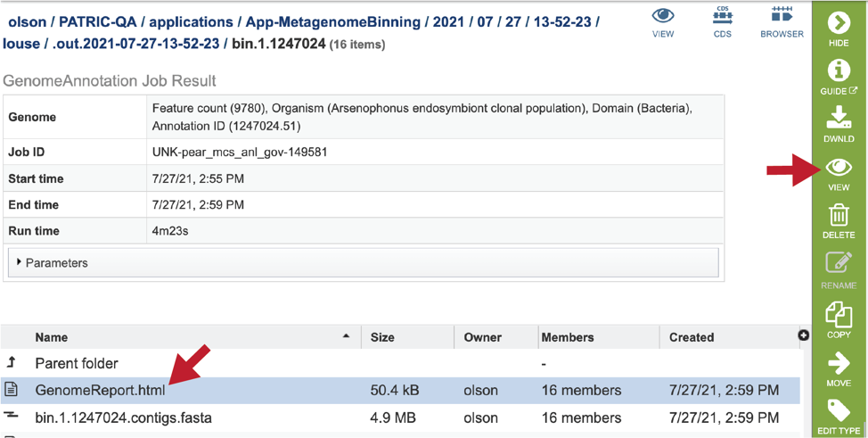868x438 pixels.
Task: Click the DWNLD download icon
Action: coord(839,118)
